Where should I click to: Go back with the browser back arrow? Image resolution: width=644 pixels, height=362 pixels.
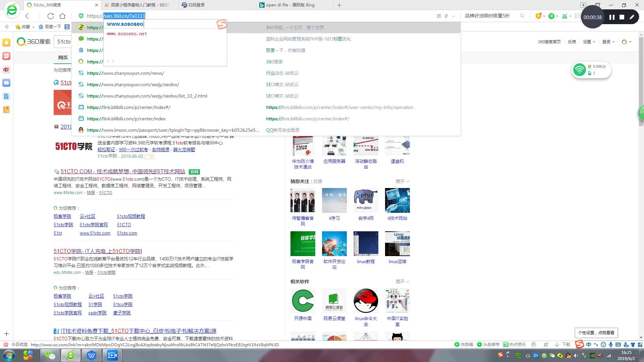point(27,16)
